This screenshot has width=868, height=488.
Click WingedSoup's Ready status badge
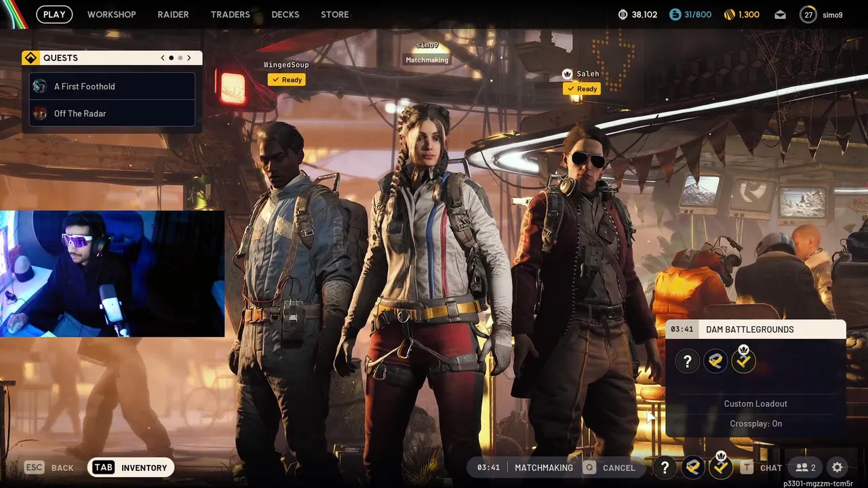[x=286, y=80]
